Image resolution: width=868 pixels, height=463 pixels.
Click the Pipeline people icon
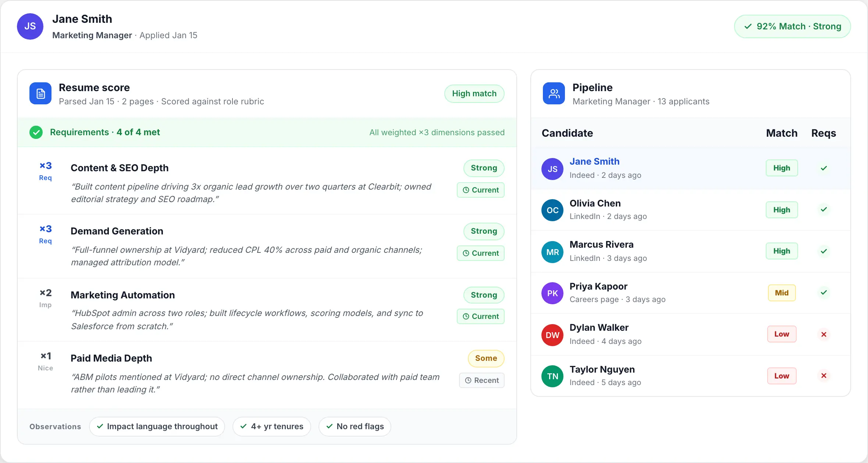coord(554,93)
